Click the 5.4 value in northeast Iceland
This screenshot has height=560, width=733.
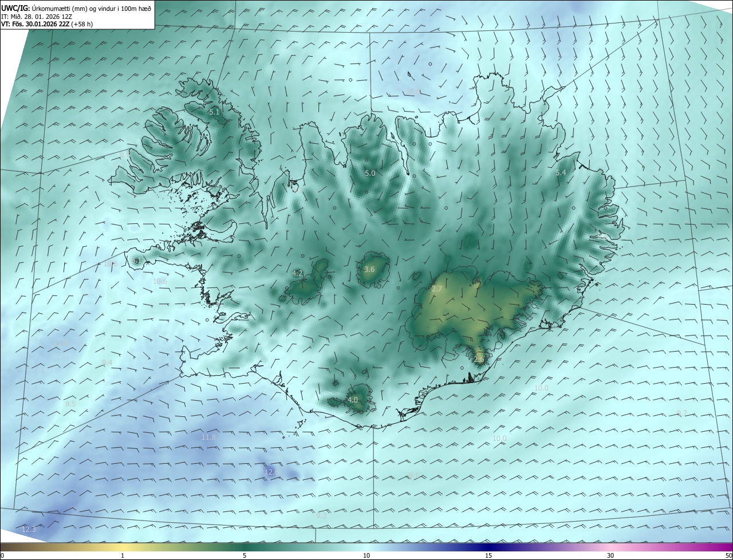click(561, 173)
